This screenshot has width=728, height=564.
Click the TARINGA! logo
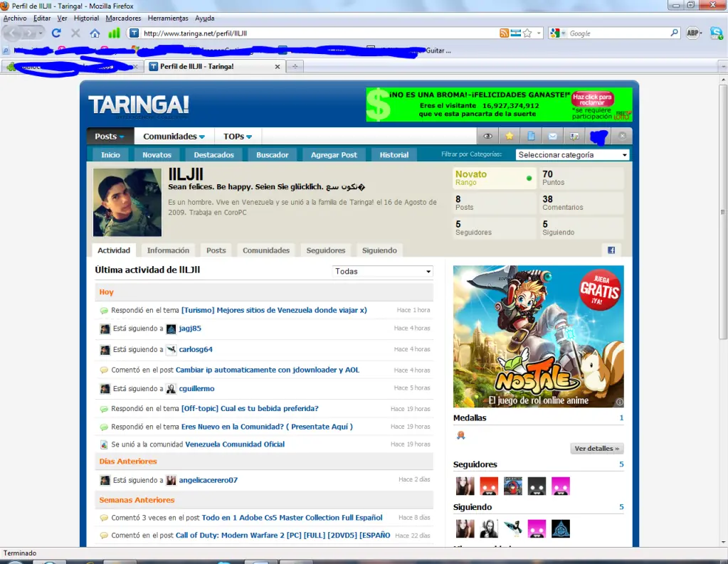click(x=138, y=105)
